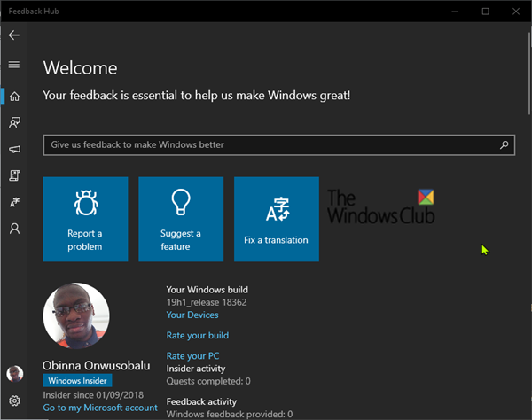Open the Quests icon in sidebar
Viewport: 532px width, 420px height.
14,175
